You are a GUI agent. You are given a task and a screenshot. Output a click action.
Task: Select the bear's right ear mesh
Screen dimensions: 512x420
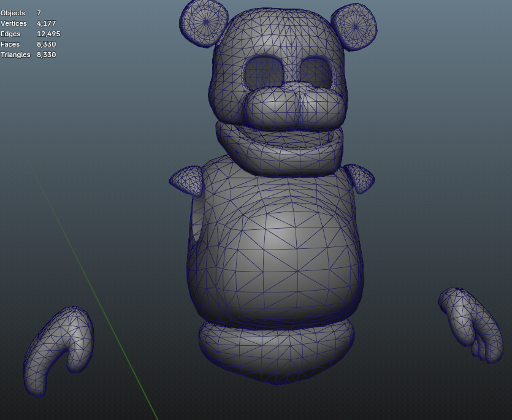[355, 27]
